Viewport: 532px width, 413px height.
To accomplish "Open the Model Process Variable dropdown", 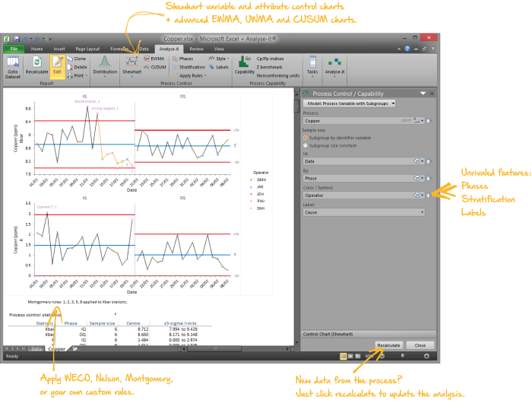I will [349, 103].
